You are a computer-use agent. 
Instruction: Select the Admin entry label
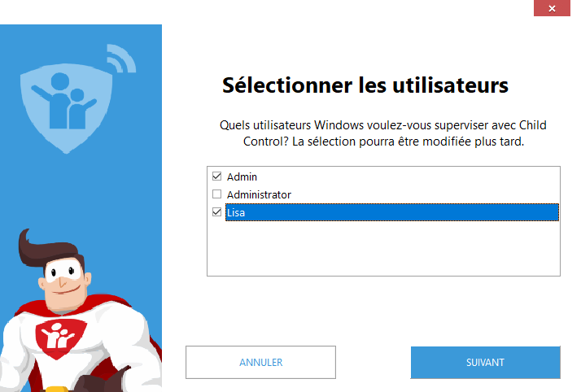pyautogui.click(x=242, y=177)
